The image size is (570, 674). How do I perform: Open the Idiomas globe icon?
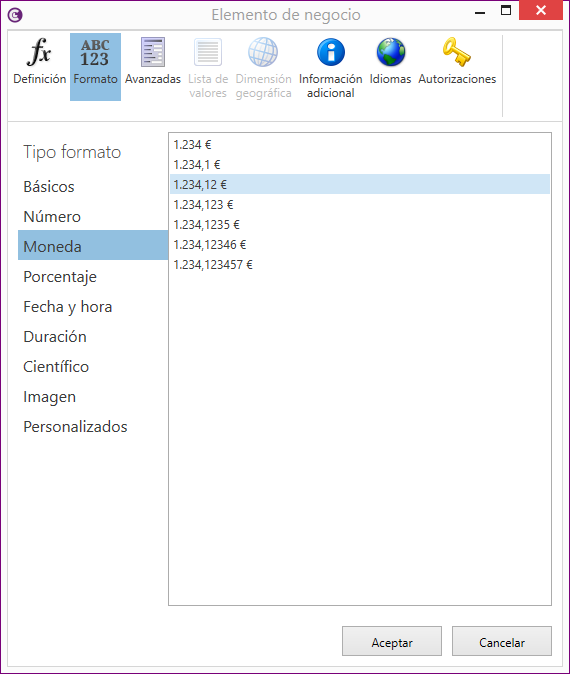(x=390, y=52)
